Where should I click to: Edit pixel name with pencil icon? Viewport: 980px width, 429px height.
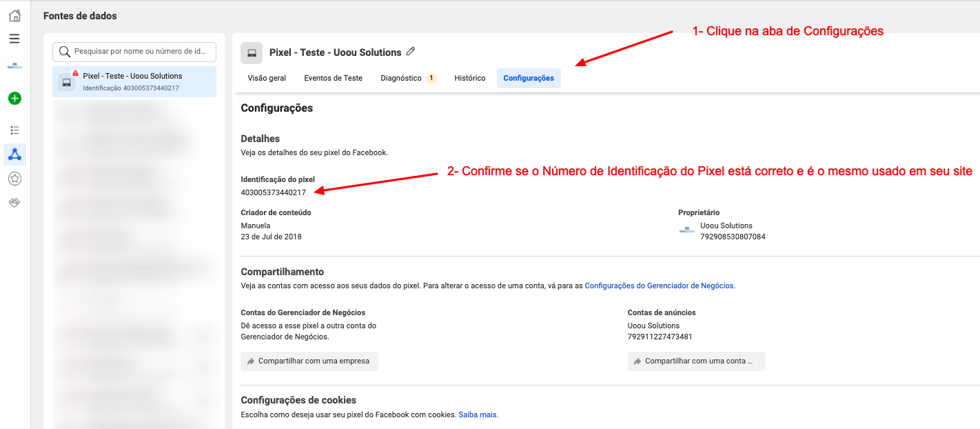411,51
